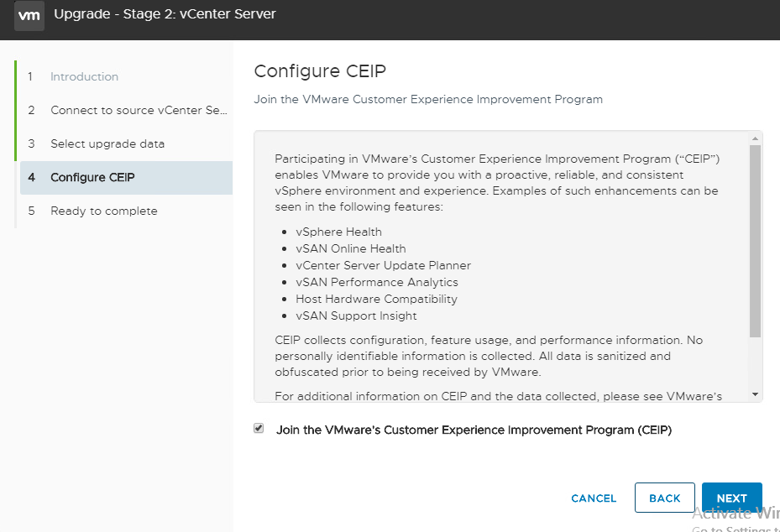Click the vSAN Support Insight bullet item

(x=356, y=316)
